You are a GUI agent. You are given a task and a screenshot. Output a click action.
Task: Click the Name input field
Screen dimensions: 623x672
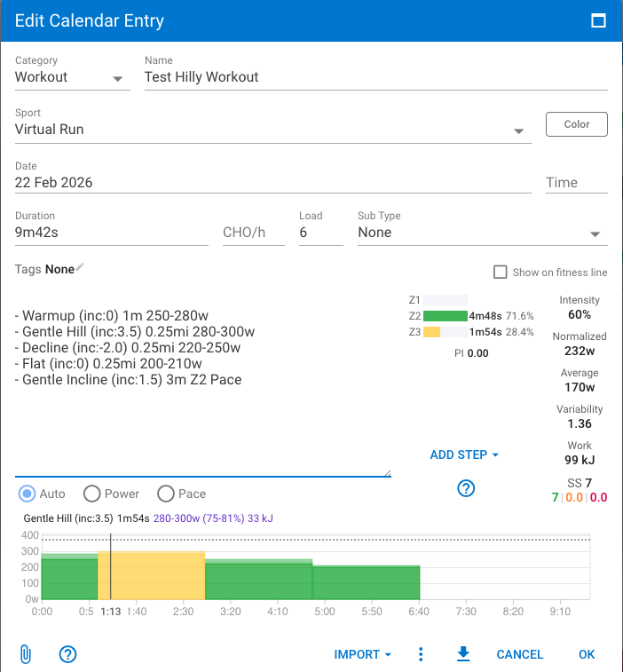pos(375,77)
